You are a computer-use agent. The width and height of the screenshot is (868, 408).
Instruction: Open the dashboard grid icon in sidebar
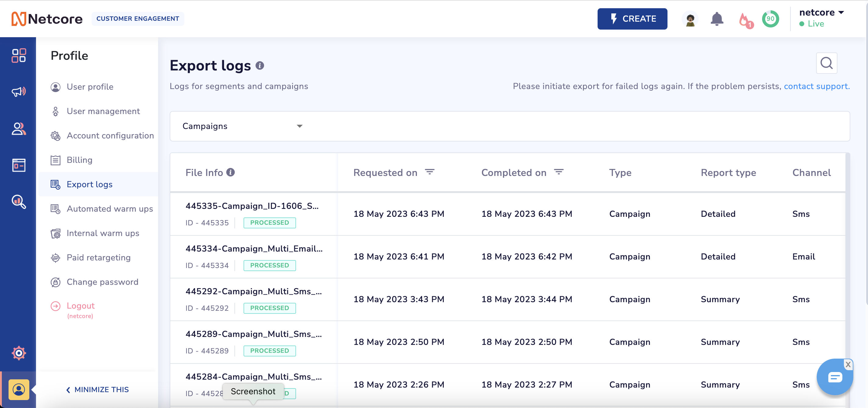pos(19,55)
